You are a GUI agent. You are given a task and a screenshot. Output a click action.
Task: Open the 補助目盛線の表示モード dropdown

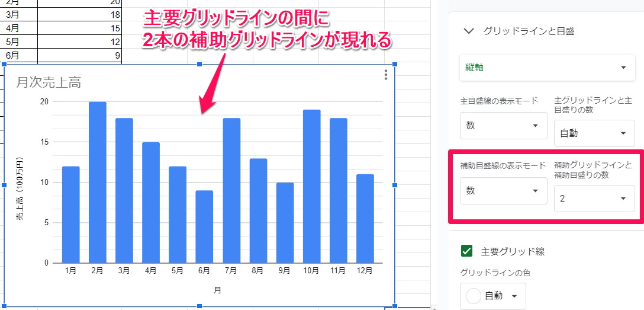pyautogui.click(x=504, y=191)
